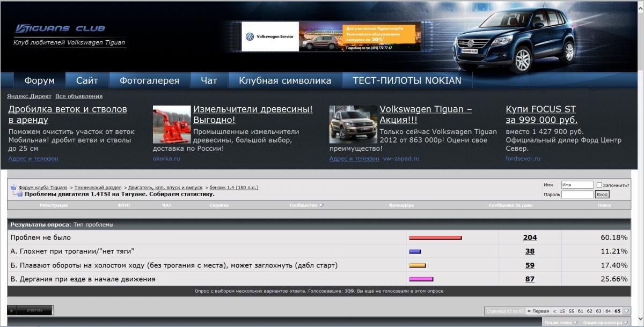This screenshot has height=327, width=644.
Task: Open the бензин 1.4 (150 л.с.) breadcrumb
Action: 233,188
